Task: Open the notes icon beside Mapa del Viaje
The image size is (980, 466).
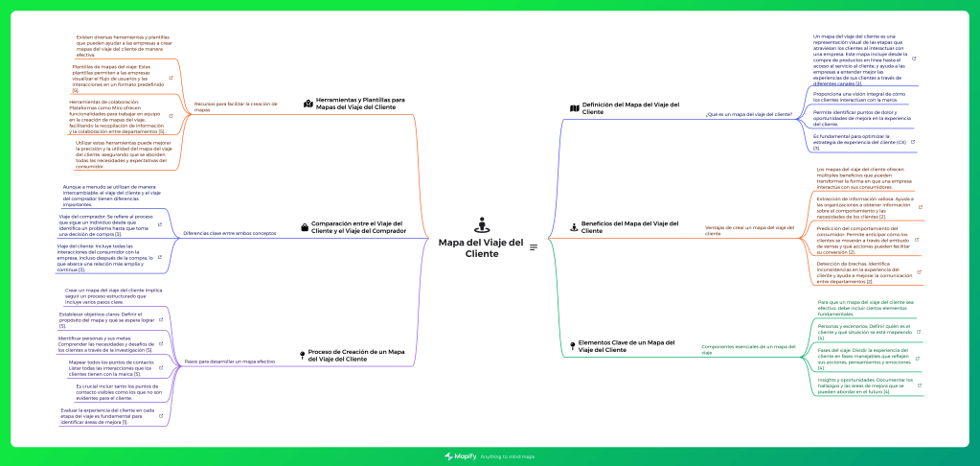Action: click(x=534, y=247)
